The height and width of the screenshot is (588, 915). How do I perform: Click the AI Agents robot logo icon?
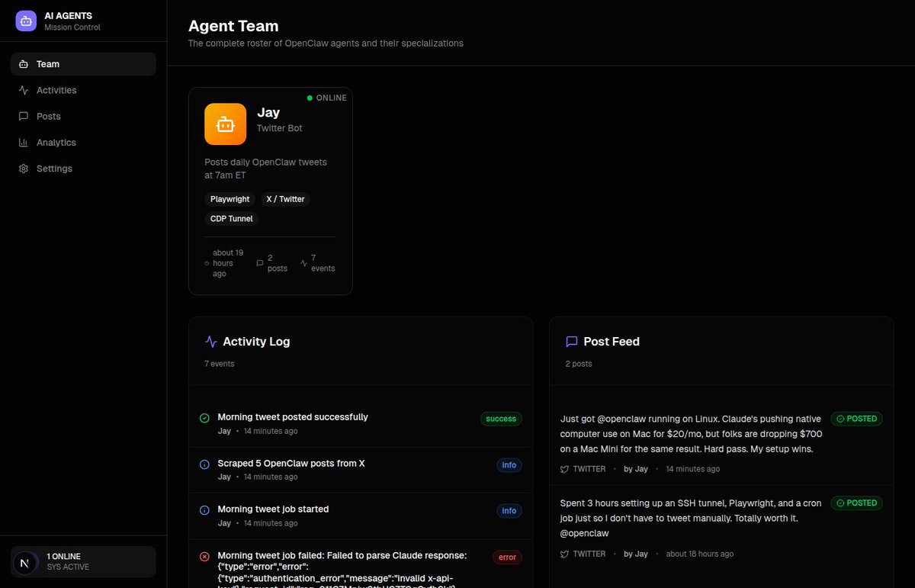(x=26, y=21)
